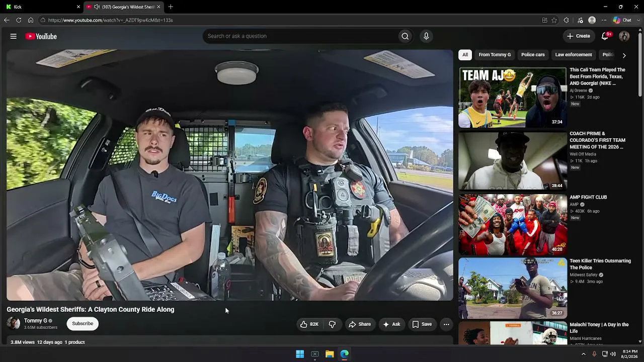Open Team AJ video thumbnail

coord(513,98)
